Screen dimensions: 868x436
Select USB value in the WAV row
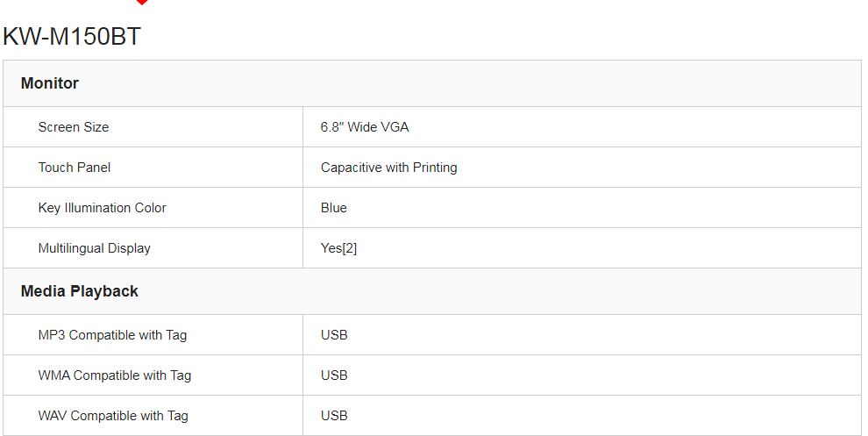pyautogui.click(x=334, y=416)
